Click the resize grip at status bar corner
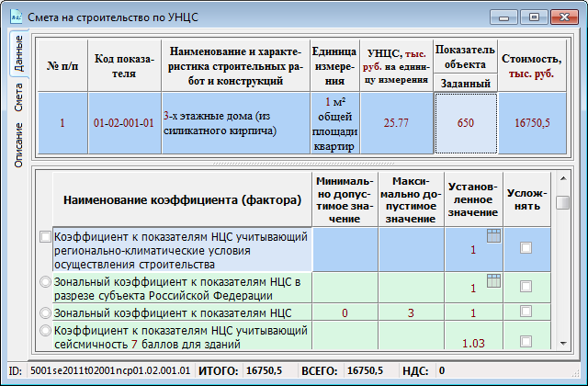Screen dimensions: 588x386 click(574, 372)
